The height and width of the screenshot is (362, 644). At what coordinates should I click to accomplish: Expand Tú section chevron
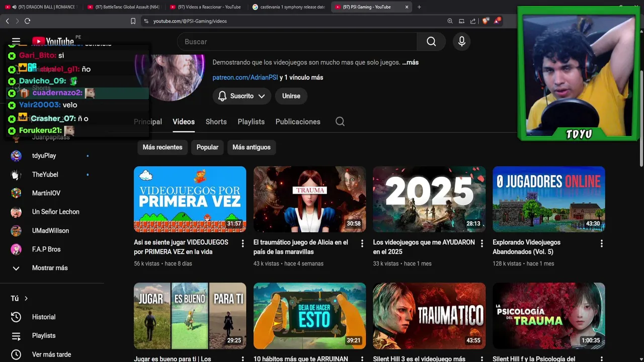[26, 299]
